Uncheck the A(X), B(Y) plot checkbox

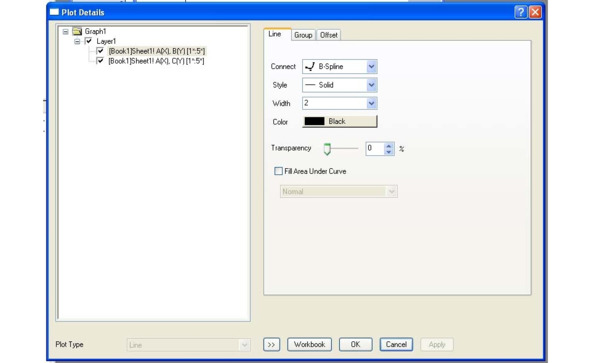pos(100,51)
